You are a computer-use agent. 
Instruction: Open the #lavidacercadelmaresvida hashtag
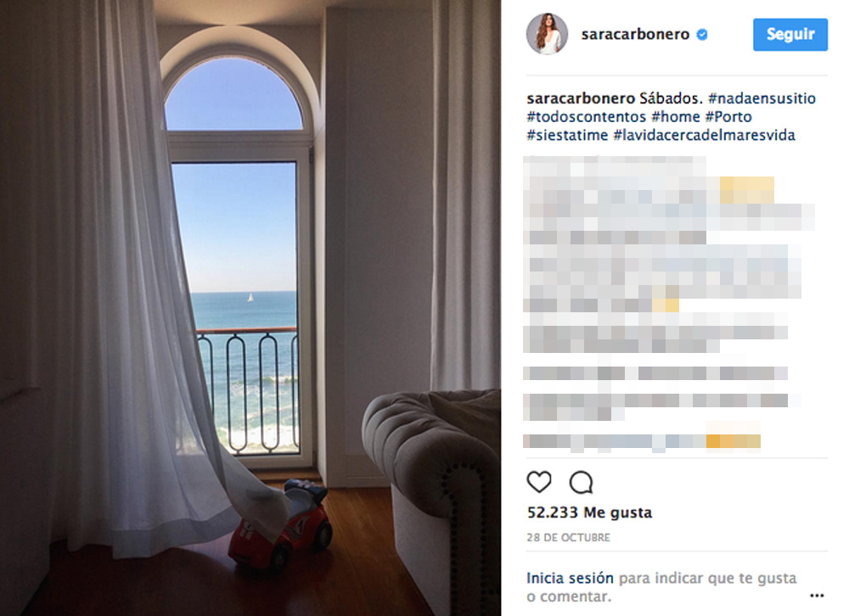coord(704,135)
